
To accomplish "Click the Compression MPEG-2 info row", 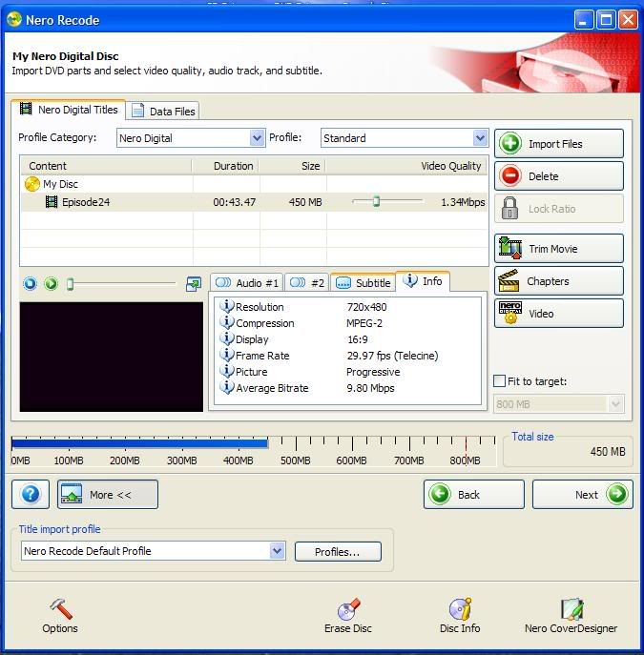I will point(301,323).
